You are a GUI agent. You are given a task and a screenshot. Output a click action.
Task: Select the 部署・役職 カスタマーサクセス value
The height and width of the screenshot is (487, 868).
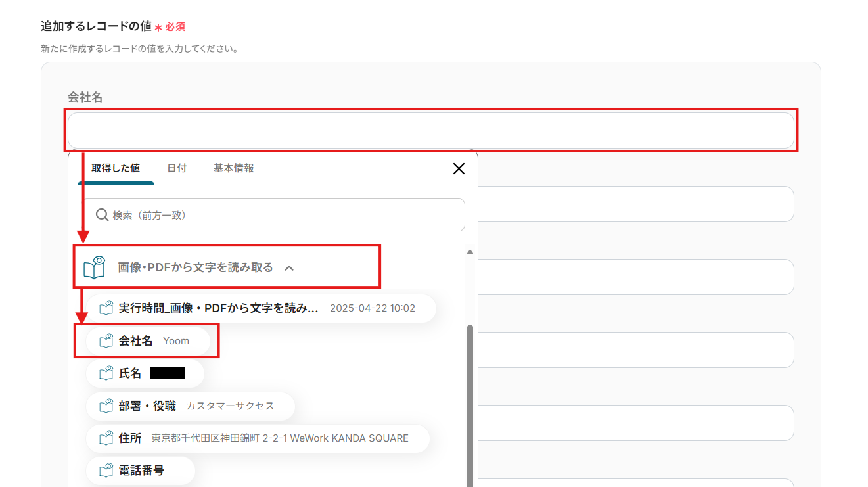point(190,406)
